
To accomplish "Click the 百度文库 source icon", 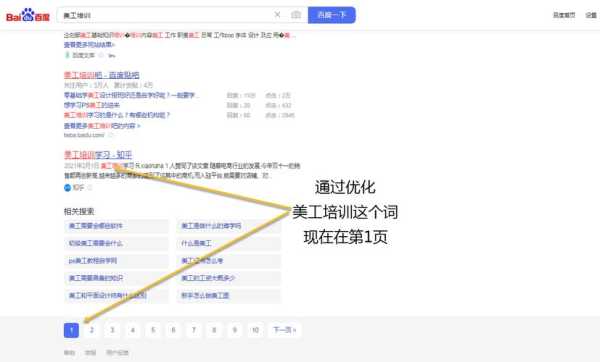I will (67, 55).
